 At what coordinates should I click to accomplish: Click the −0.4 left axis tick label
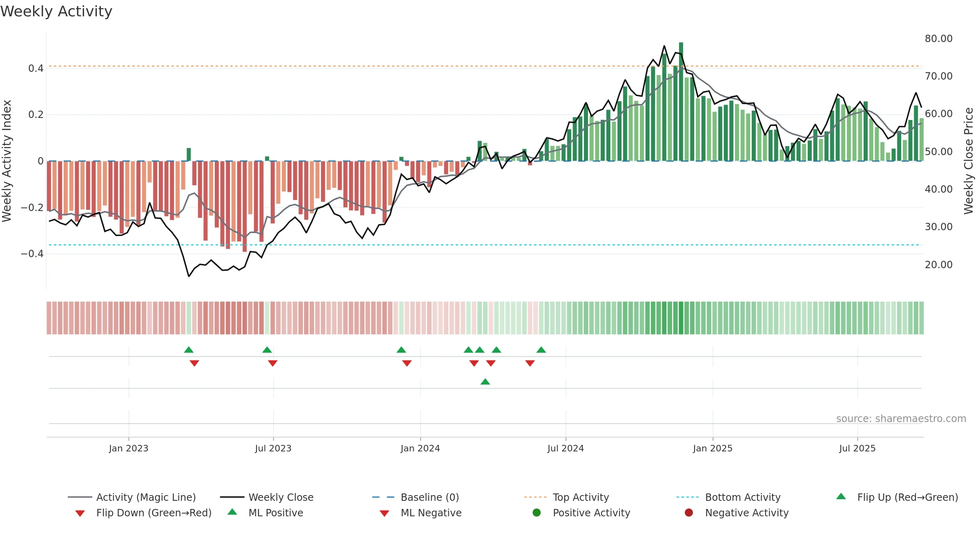click(32, 254)
